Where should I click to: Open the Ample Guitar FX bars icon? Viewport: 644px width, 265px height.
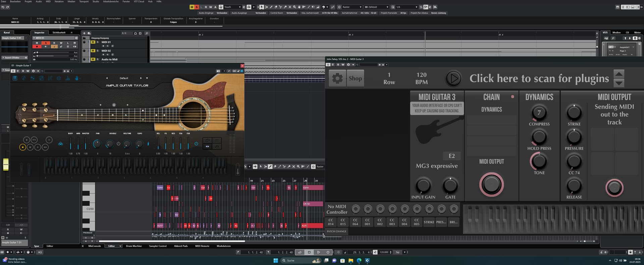coord(67,78)
